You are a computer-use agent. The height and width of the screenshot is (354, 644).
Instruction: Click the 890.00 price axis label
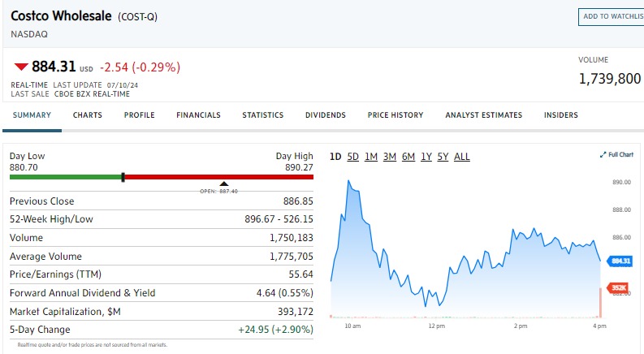tap(621, 182)
